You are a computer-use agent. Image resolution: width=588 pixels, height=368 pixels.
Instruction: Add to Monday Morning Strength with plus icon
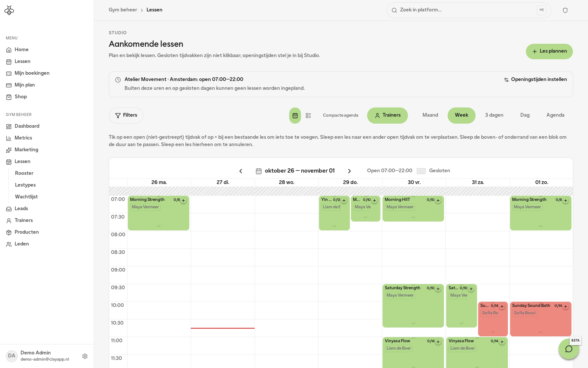[x=183, y=200]
